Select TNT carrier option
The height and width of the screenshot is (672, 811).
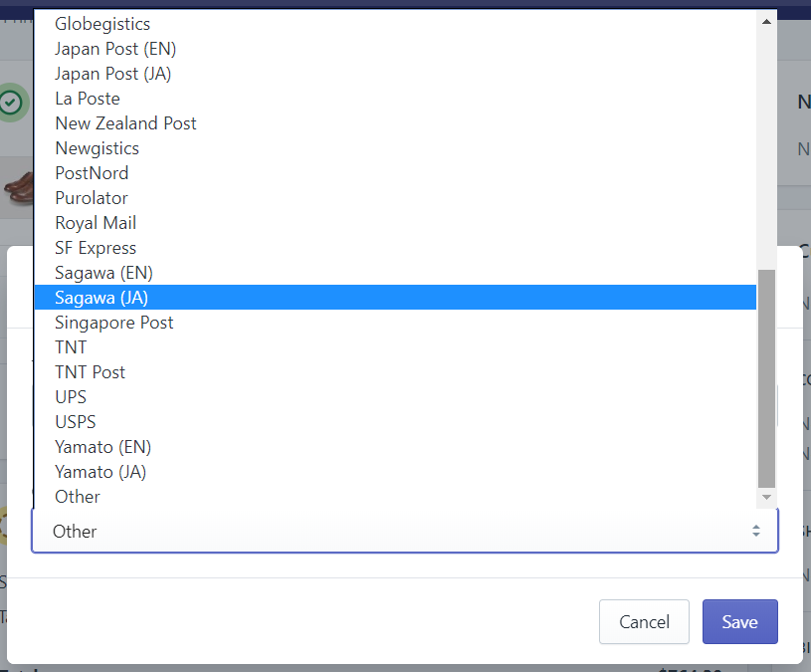point(395,346)
